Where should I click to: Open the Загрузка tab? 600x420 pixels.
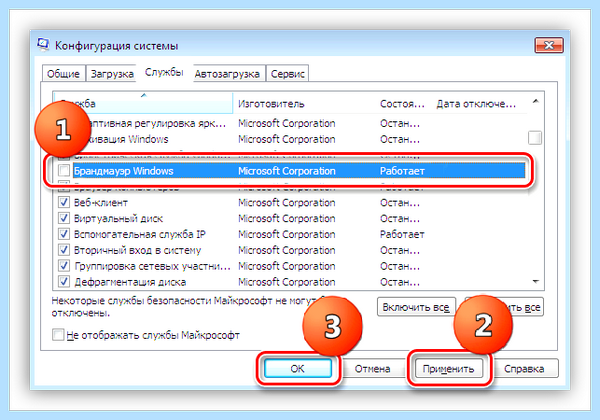112,73
